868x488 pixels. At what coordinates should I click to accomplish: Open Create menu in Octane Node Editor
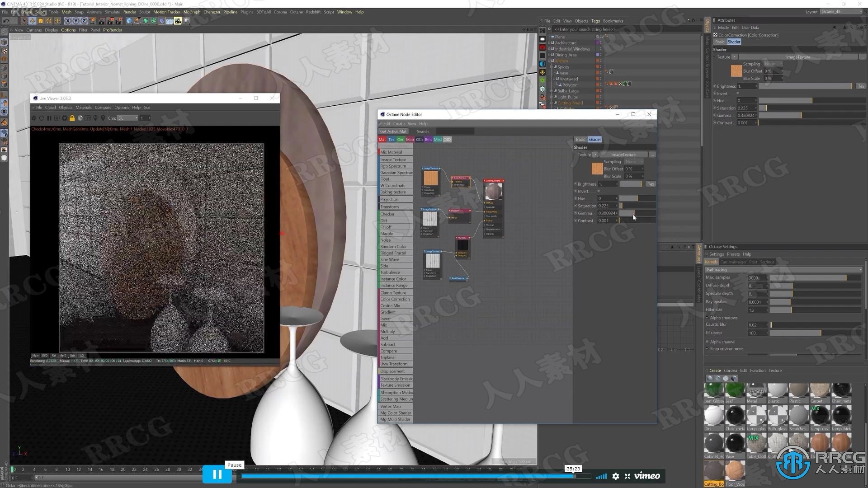[x=399, y=123]
